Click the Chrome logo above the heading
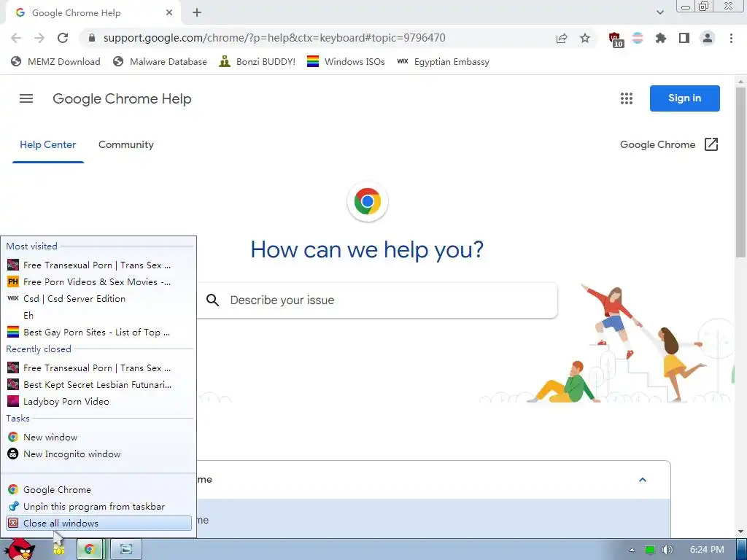This screenshot has width=747, height=560. click(368, 201)
